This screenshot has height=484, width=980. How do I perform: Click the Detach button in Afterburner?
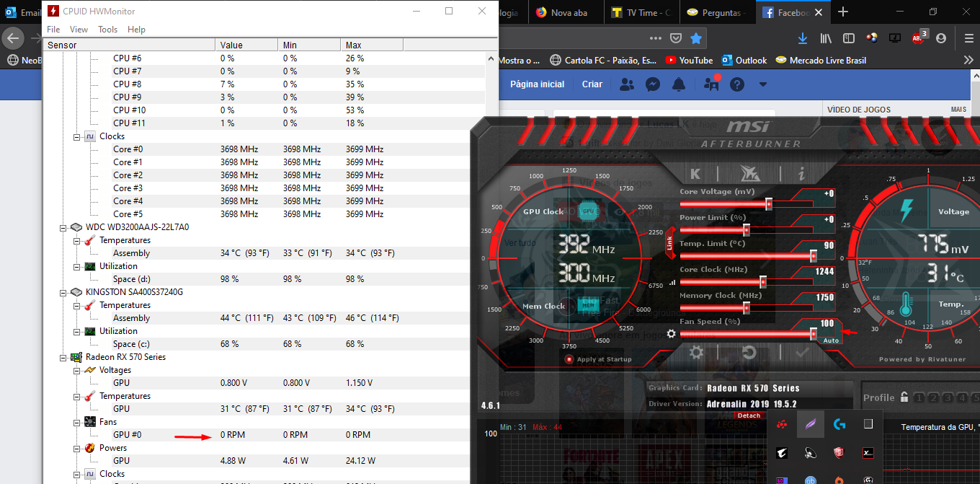coord(749,415)
